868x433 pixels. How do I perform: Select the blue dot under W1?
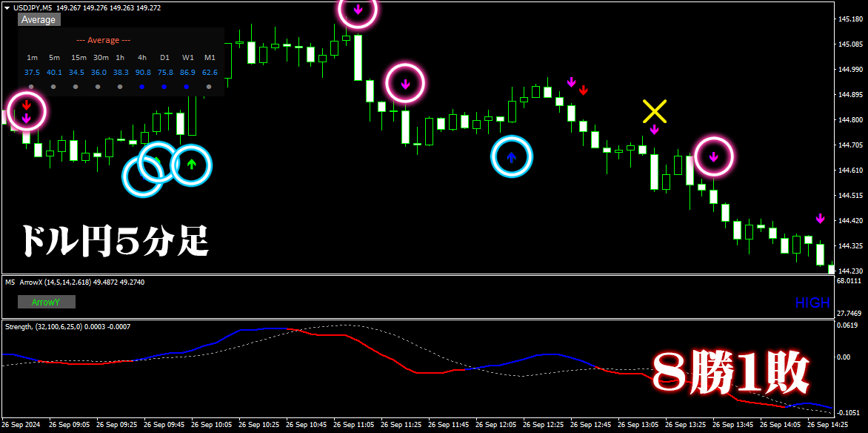tap(187, 87)
